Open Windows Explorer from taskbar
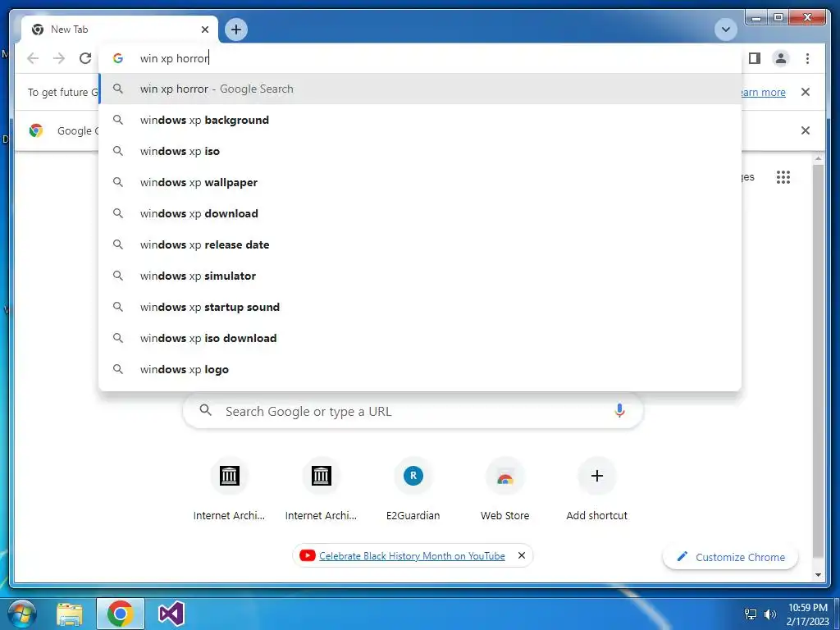 (x=70, y=614)
